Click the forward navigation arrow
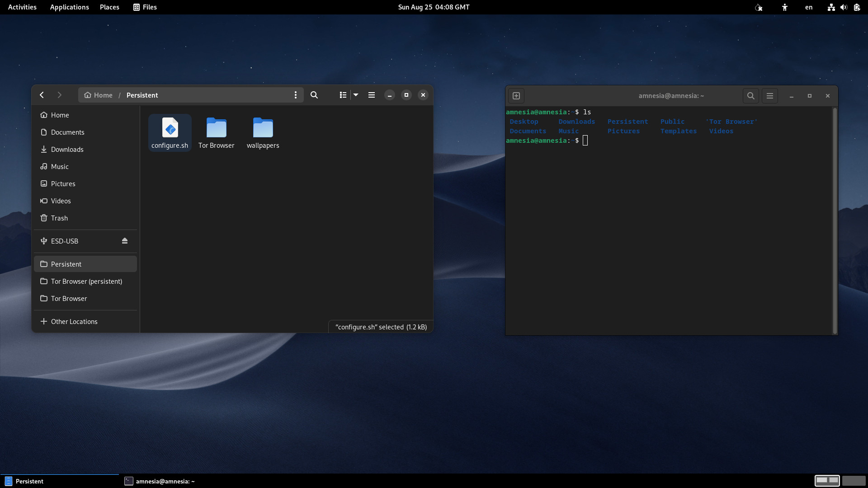The height and width of the screenshot is (488, 868). pos(59,95)
